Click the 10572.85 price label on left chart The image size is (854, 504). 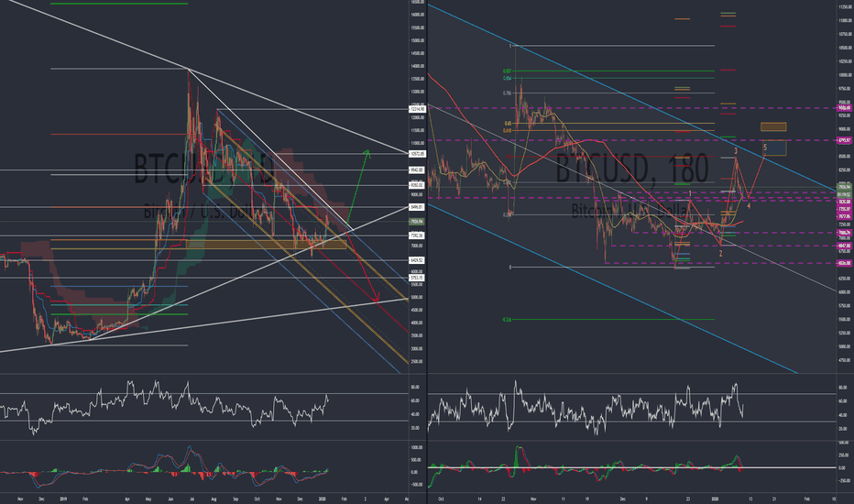click(x=417, y=154)
